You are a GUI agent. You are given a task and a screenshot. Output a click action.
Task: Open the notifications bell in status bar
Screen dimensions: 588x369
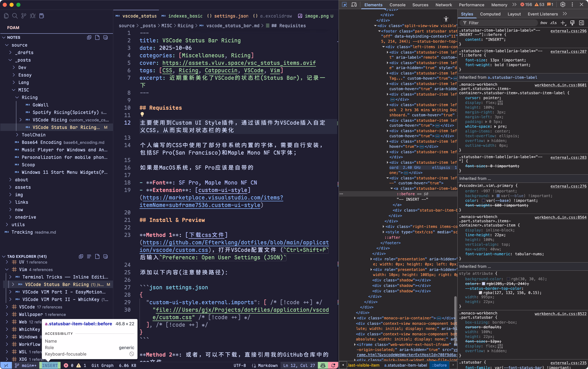[333, 365]
